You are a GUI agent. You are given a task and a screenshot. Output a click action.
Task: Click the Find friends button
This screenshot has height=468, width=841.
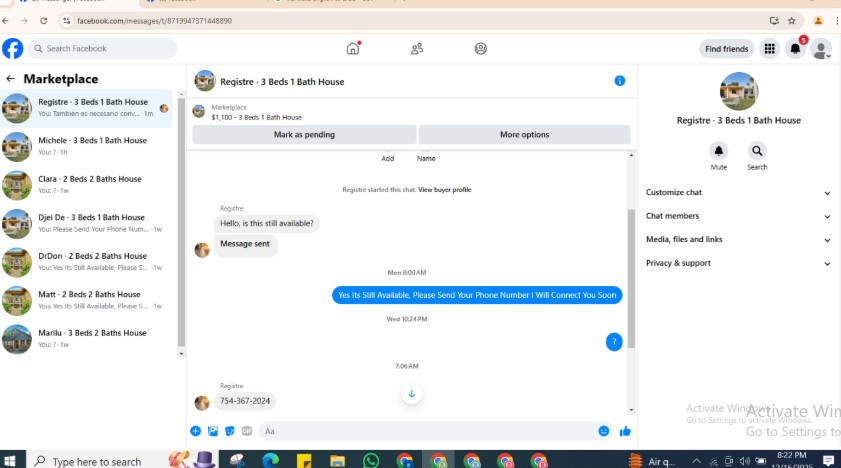(726, 49)
